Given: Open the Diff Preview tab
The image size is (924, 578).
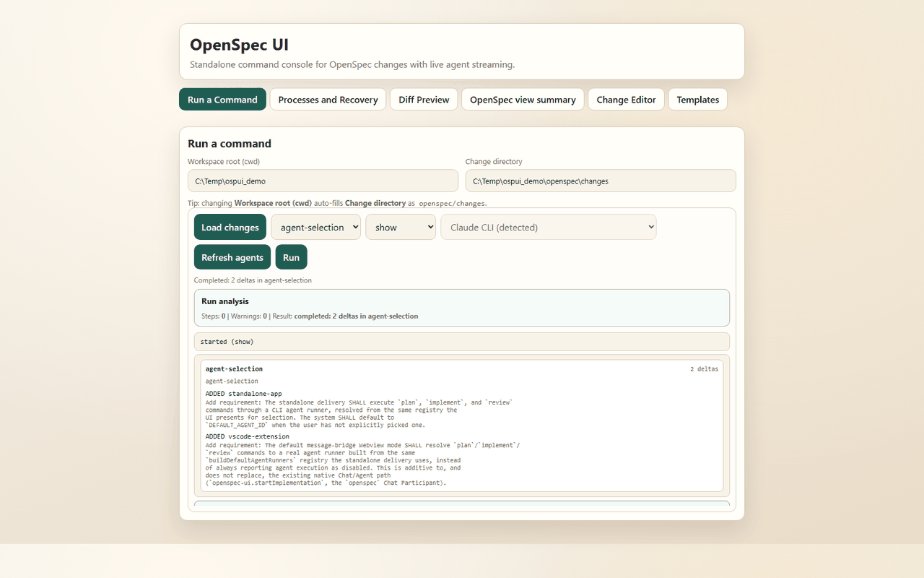Looking at the screenshot, I should [x=424, y=100].
